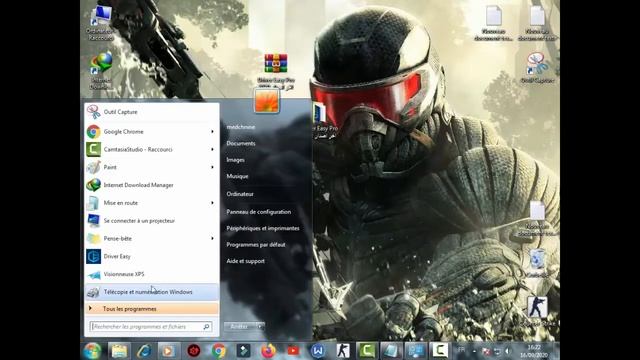Launch Driver Easy from the Start menu
Viewport: 640px width, 360px height.
(151, 256)
